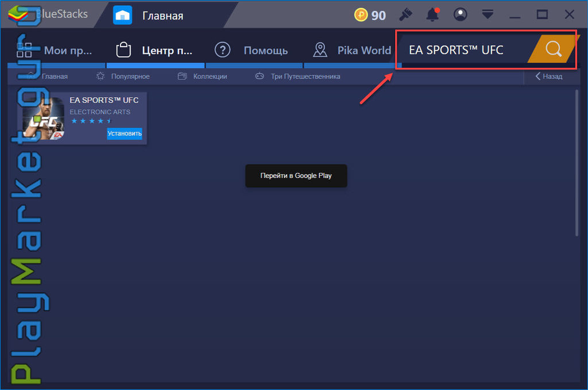
Task: Go back with the Назад button
Action: tap(548, 76)
